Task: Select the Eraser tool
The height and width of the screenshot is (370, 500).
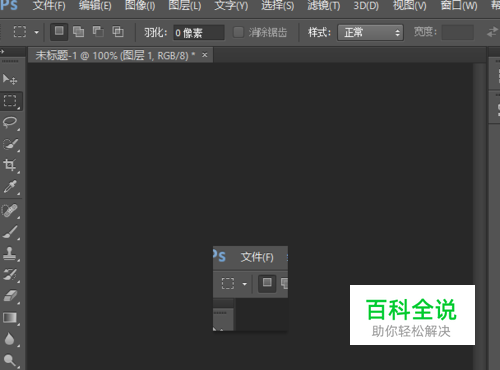Action: [10, 296]
